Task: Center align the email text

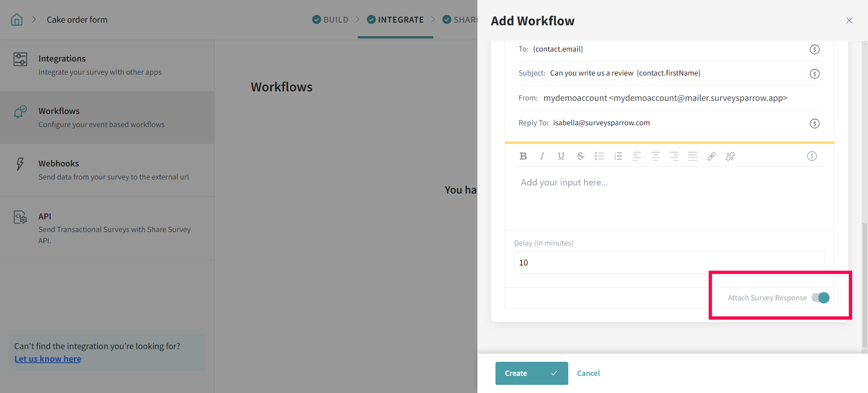Action: pos(656,156)
